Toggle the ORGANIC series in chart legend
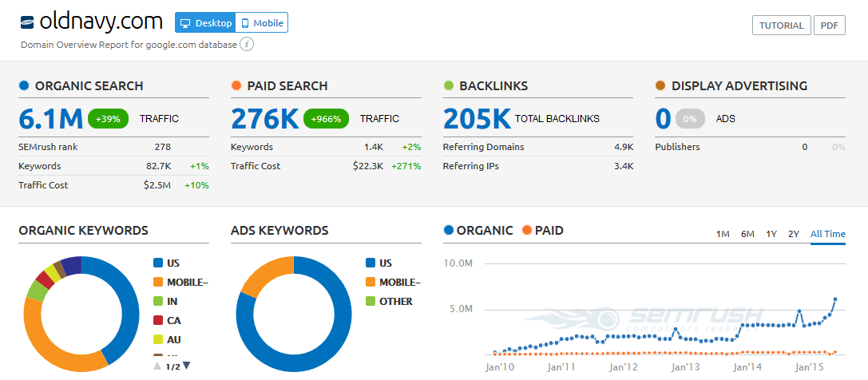 (478, 230)
